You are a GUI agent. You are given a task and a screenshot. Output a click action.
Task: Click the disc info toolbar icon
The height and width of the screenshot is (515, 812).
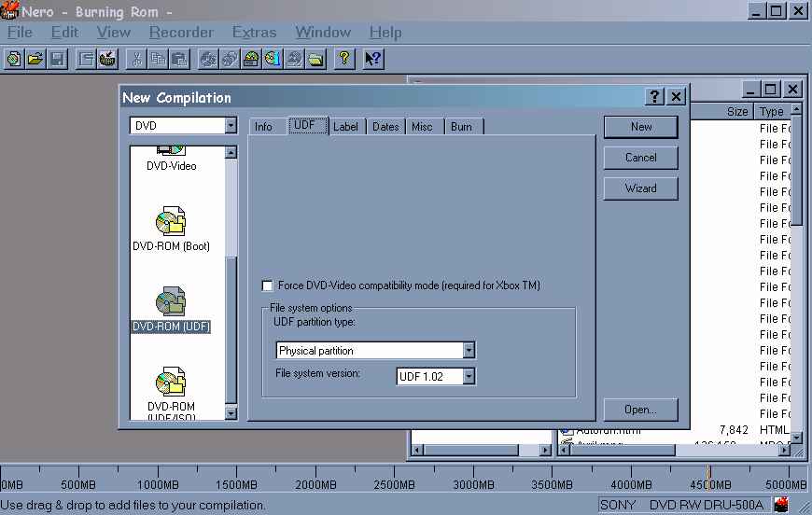click(x=273, y=59)
